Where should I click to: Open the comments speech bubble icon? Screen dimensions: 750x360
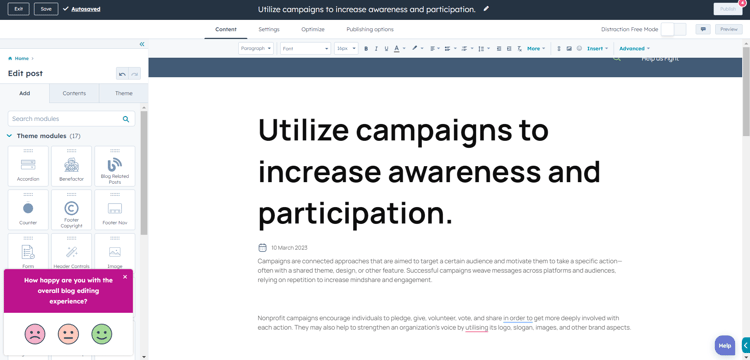(x=703, y=29)
